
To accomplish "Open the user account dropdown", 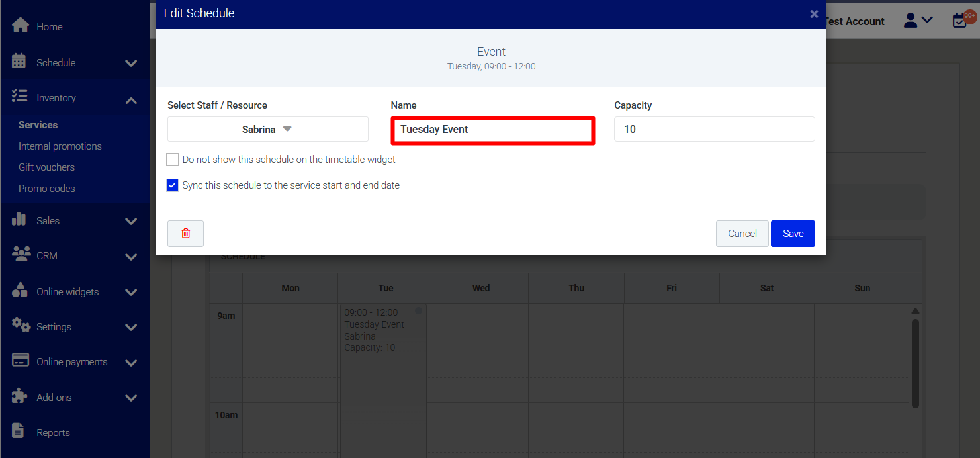I will (918, 21).
